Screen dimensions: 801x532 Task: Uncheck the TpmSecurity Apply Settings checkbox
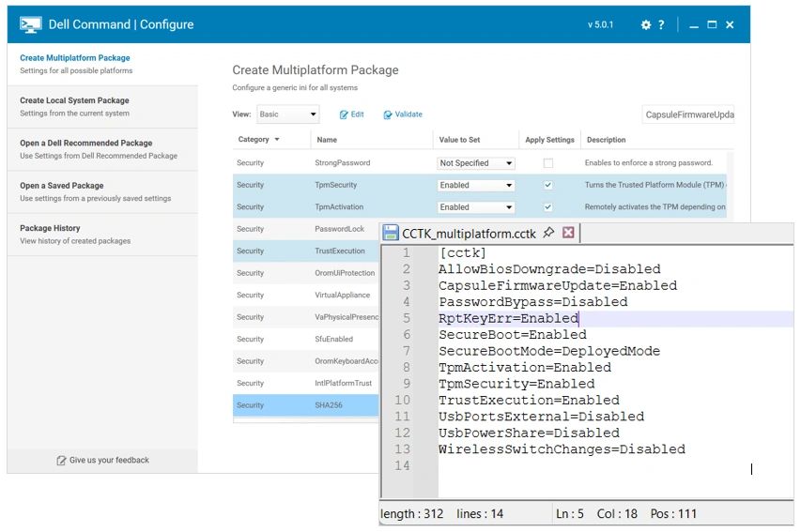(x=548, y=185)
